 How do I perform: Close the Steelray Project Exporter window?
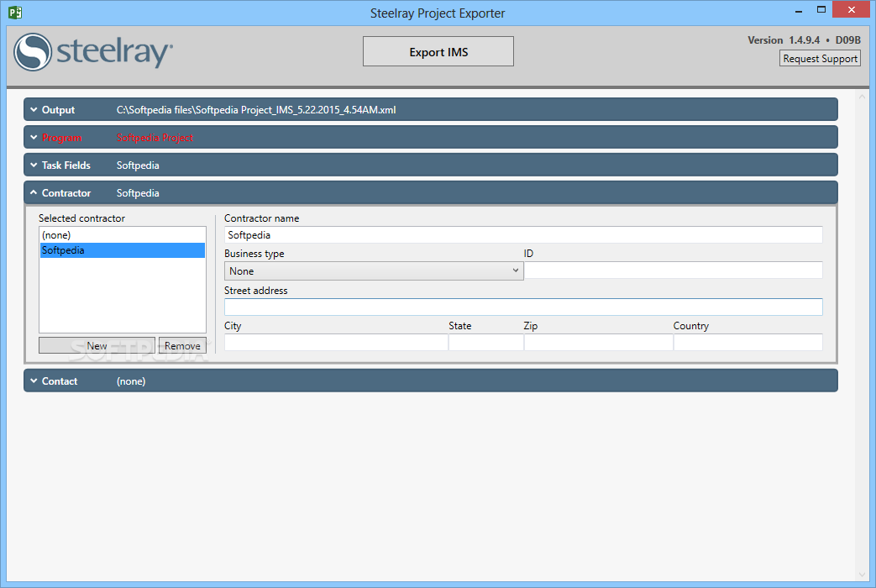(x=851, y=9)
